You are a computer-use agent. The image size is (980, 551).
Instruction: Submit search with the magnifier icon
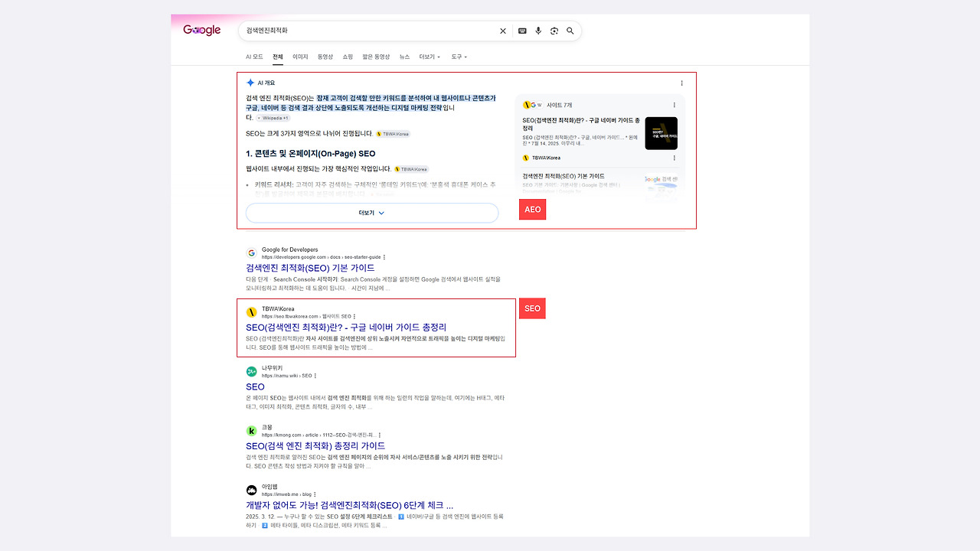pos(570,31)
